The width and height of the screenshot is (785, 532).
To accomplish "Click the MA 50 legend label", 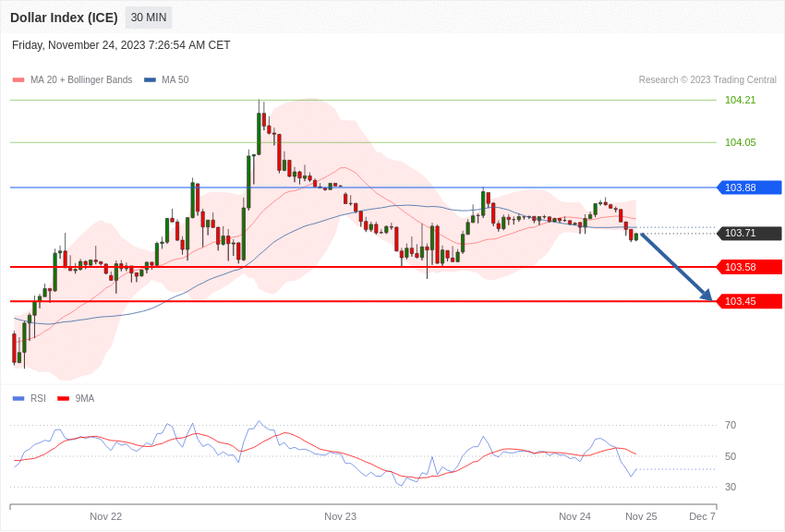I will coord(175,80).
